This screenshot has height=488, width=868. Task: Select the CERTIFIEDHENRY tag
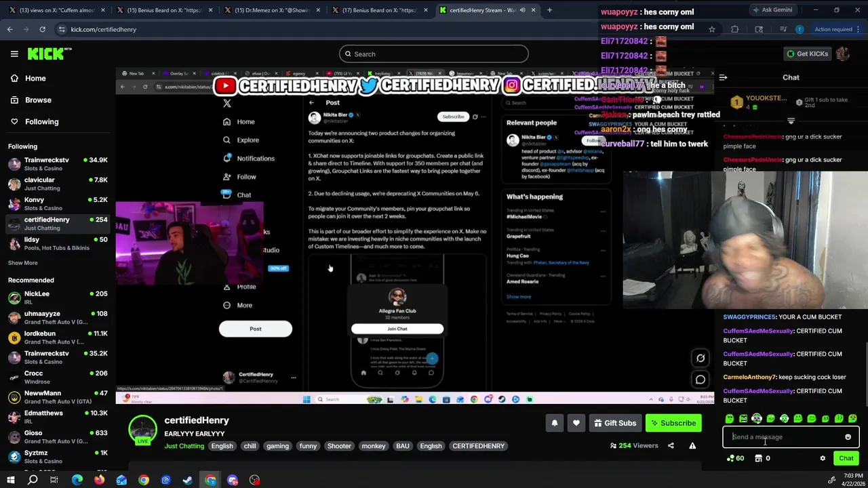pos(479,446)
